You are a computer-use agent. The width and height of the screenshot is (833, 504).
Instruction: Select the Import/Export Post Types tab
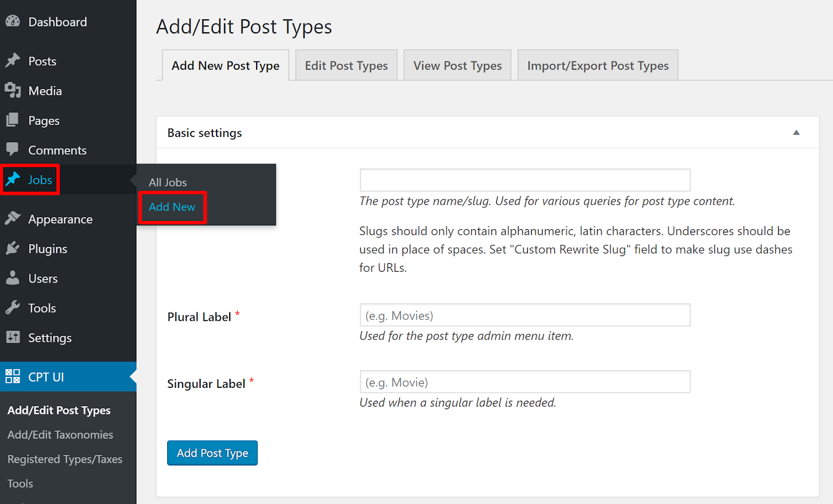point(597,65)
